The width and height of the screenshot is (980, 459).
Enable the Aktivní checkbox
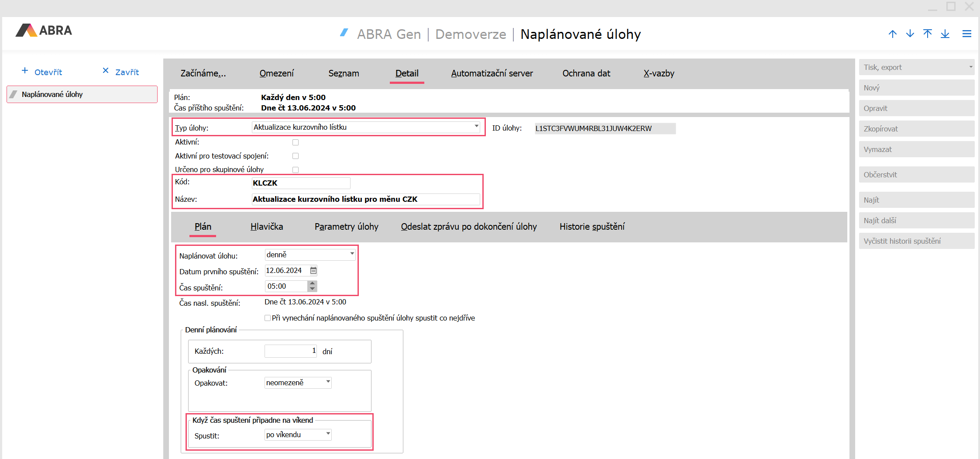tap(296, 142)
